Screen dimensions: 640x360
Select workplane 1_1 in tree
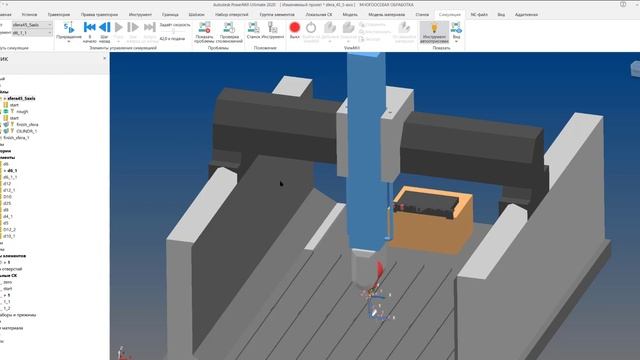coord(7,302)
